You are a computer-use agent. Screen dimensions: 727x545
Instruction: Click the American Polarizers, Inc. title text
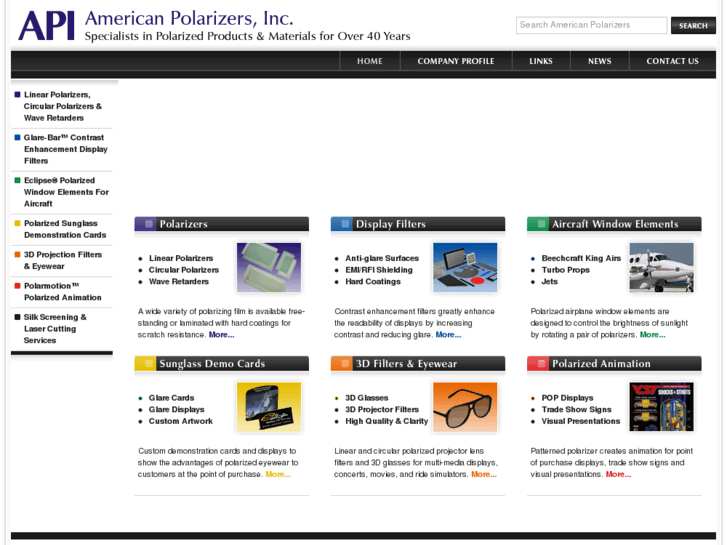coord(189,19)
